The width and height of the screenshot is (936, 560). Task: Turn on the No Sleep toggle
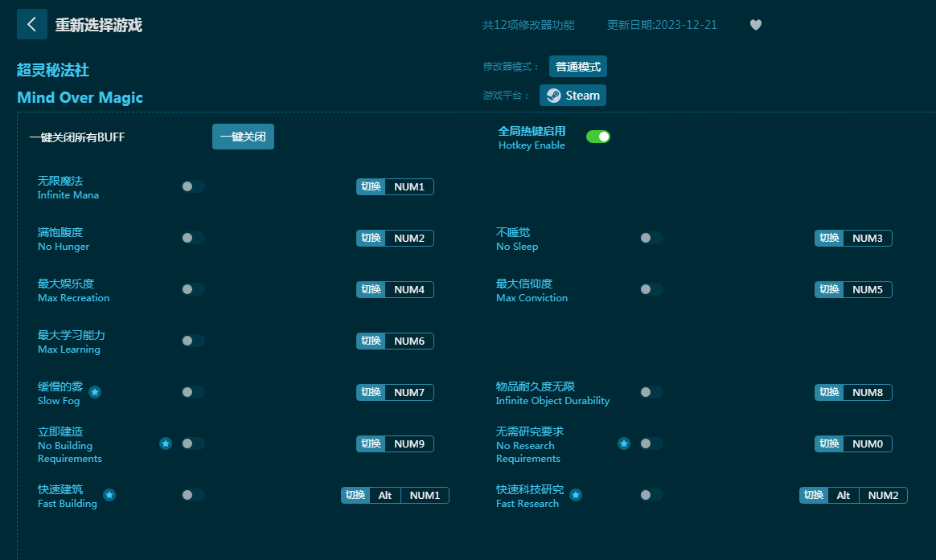click(x=651, y=238)
